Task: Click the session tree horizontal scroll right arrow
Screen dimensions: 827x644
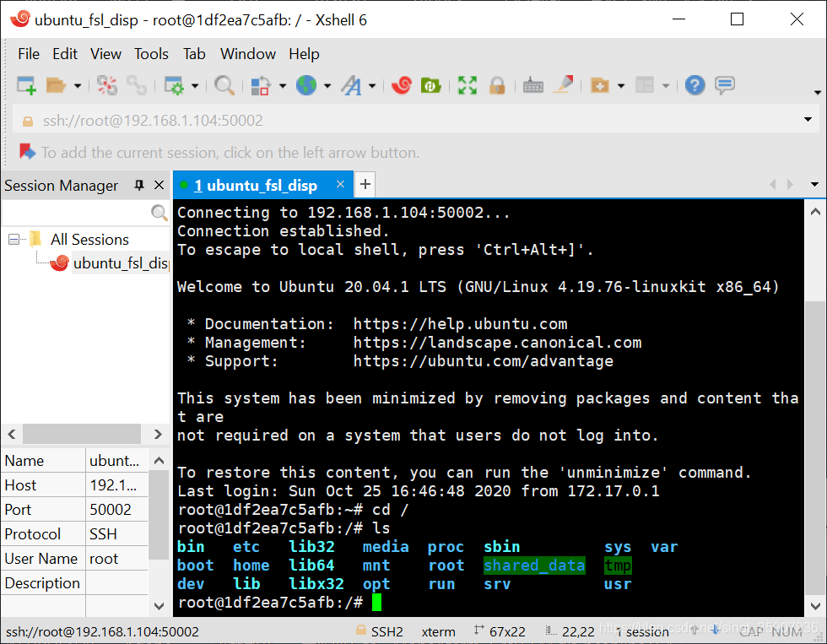Action: click(x=158, y=434)
